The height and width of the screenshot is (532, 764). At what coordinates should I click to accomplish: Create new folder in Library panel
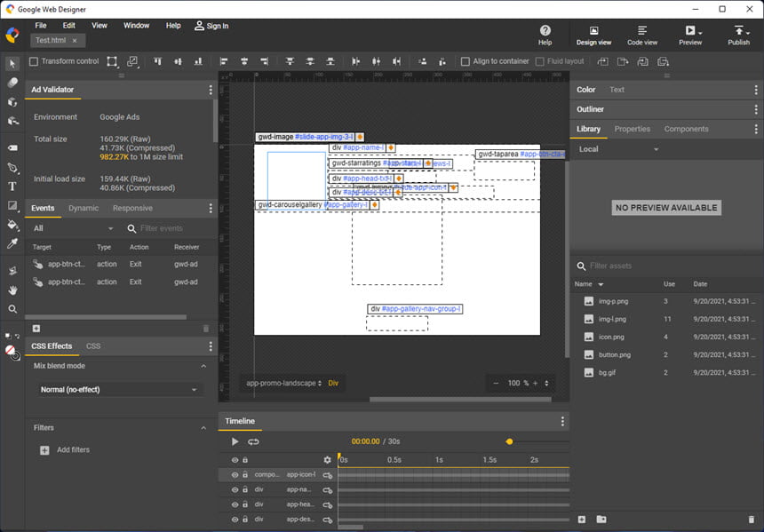click(601, 520)
